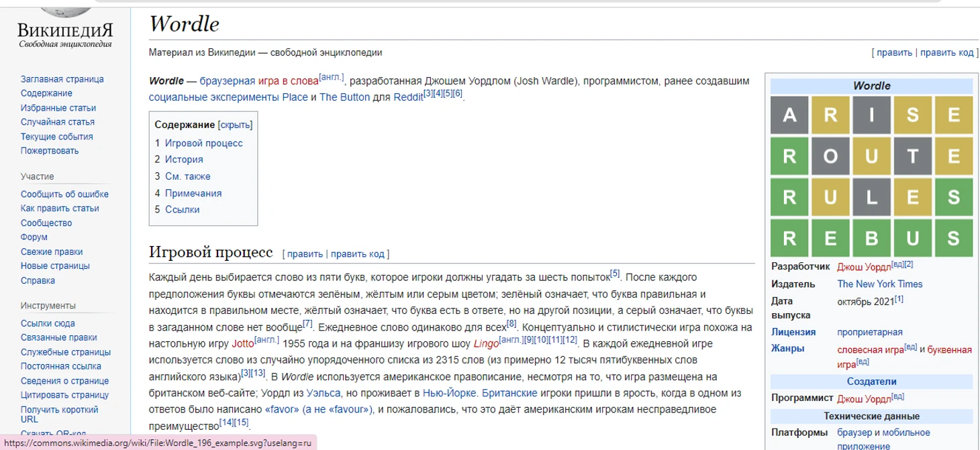The image size is (980, 450).
Task: Open footnote [8] after «для всех»
Action: tap(511, 324)
